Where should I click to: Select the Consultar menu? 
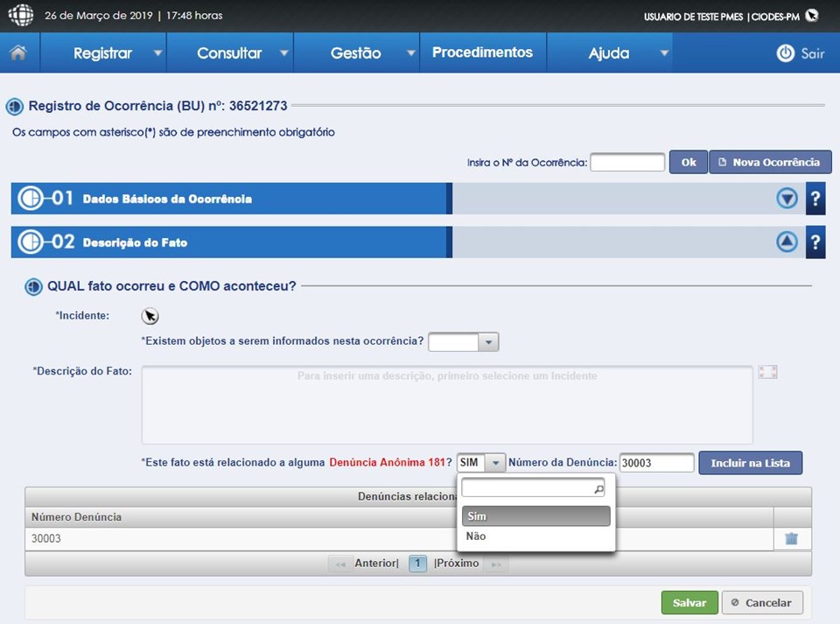click(230, 53)
